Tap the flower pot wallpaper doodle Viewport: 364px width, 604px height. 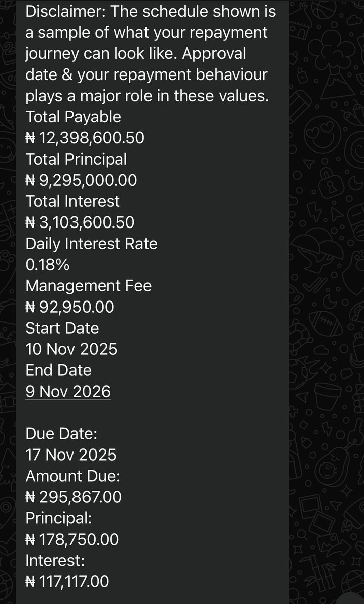pyautogui.click(x=328, y=397)
